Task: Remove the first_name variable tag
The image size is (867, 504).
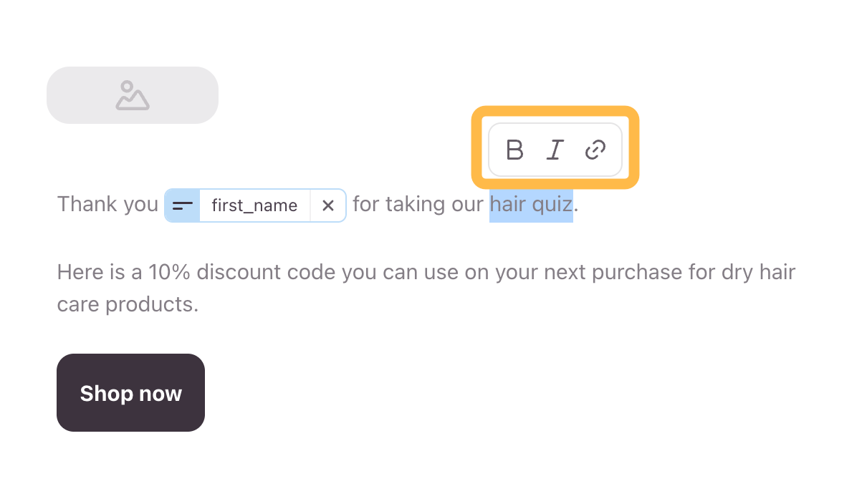Action: (x=328, y=205)
